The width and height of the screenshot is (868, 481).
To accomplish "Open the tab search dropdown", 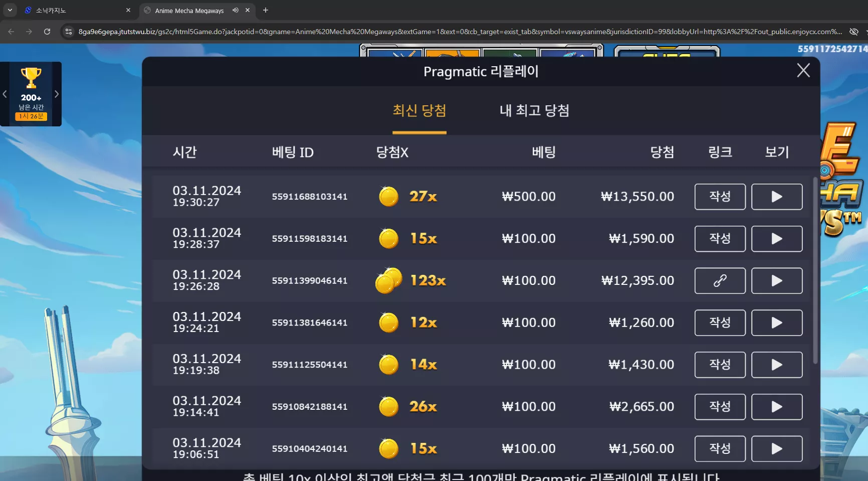I will point(10,10).
